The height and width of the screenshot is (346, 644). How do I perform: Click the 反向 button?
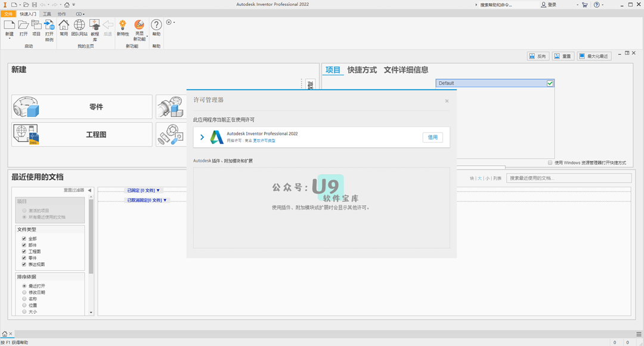(x=538, y=56)
